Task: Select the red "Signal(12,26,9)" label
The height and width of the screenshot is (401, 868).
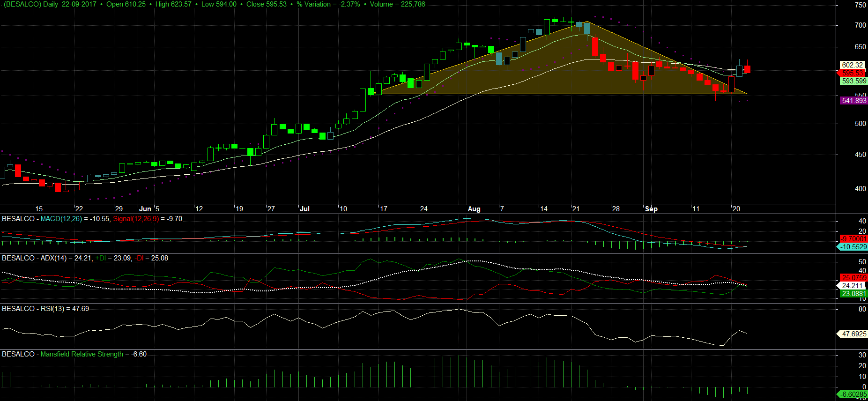Action: pyautogui.click(x=136, y=219)
